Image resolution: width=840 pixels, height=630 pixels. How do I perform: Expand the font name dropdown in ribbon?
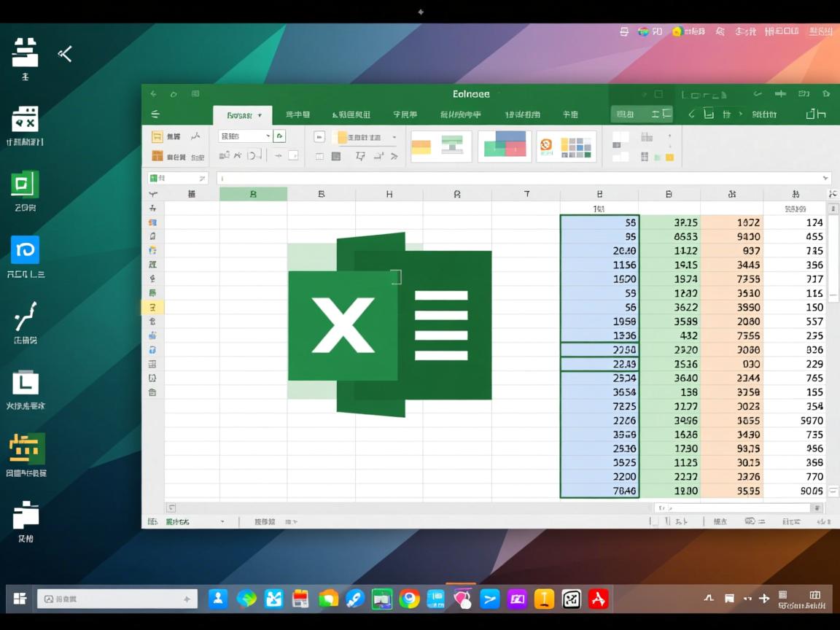pos(268,136)
